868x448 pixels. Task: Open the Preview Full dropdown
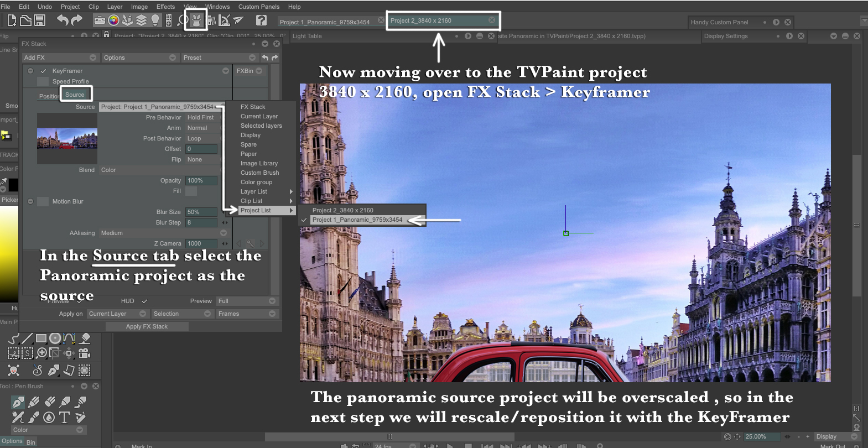click(x=247, y=301)
